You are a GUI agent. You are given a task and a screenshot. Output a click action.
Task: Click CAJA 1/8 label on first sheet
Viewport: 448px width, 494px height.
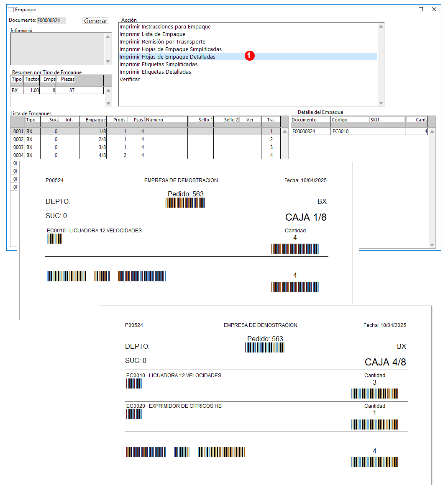tap(306, 217)
